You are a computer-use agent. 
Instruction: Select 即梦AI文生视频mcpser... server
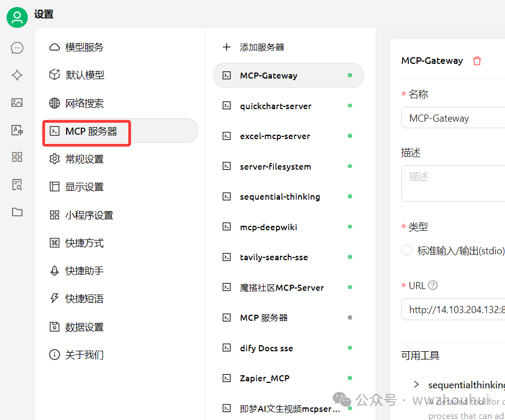(x=288, y=409)
